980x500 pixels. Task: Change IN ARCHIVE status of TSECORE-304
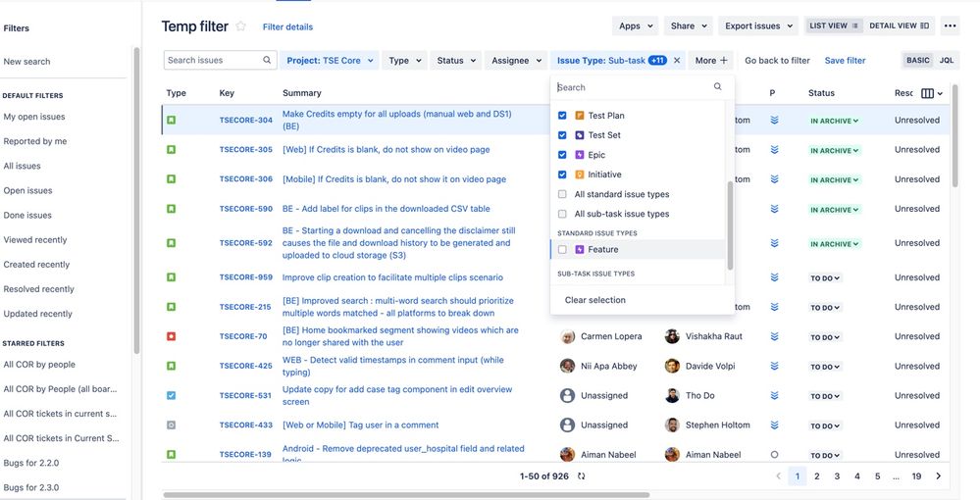click(835, 121)
